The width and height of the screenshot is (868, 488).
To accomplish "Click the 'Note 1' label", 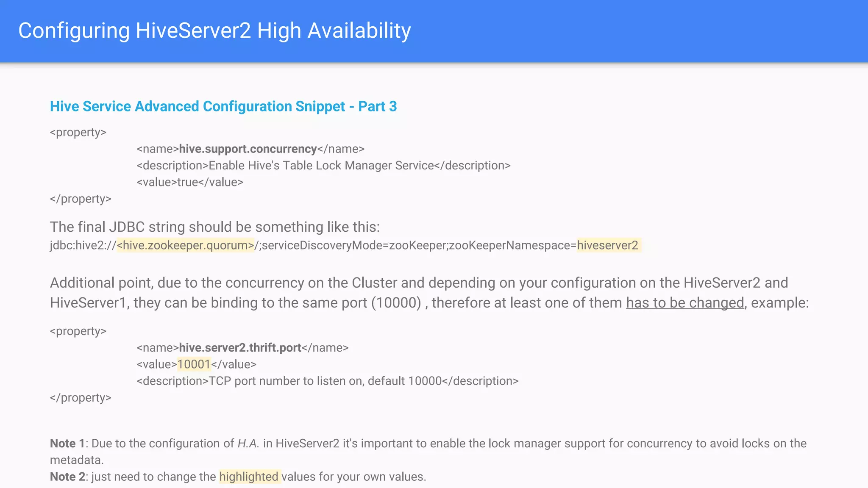I will (x=67, y=444).
